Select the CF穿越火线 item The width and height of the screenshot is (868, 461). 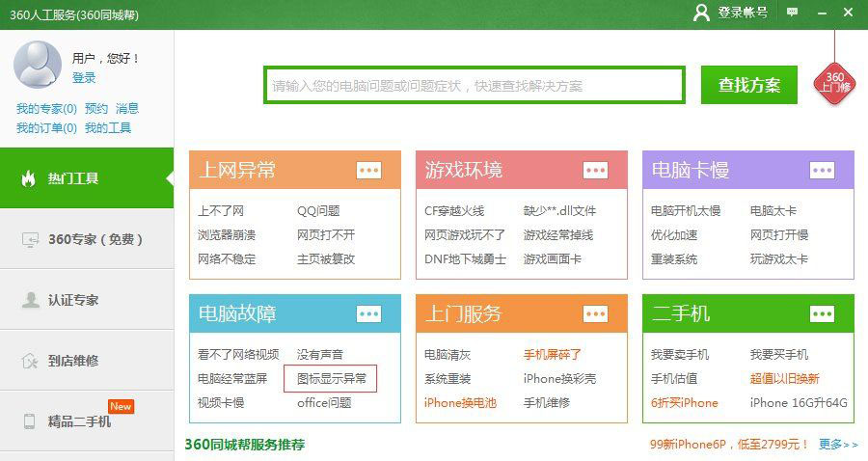pos(454,211)
